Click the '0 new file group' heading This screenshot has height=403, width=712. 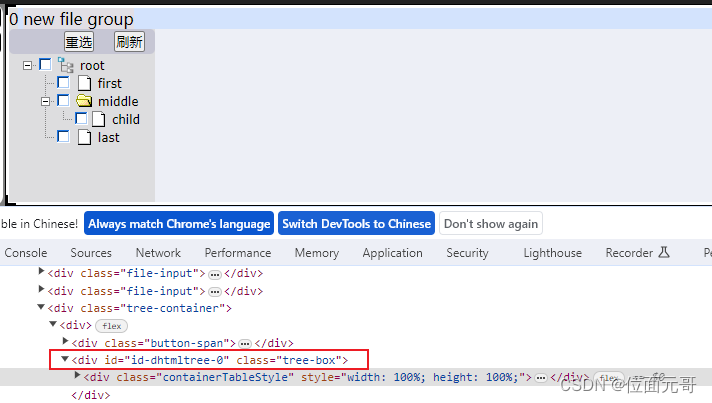71,19
